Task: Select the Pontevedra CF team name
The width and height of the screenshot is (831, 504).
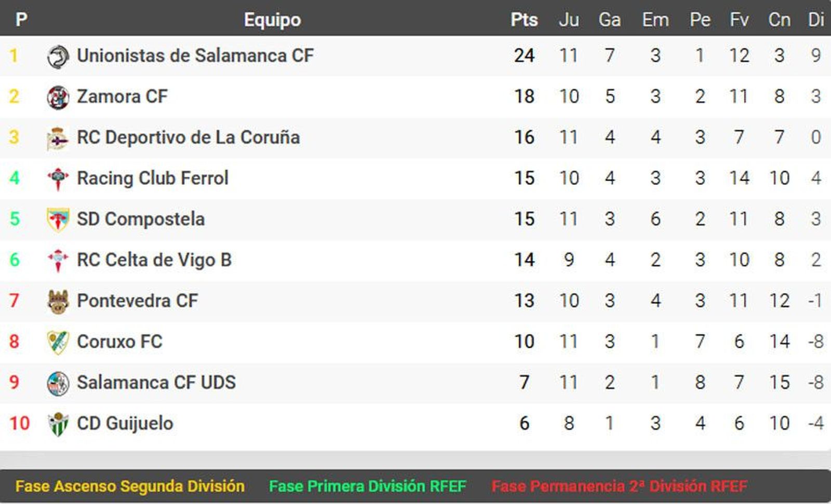Action: click(137, 301)
